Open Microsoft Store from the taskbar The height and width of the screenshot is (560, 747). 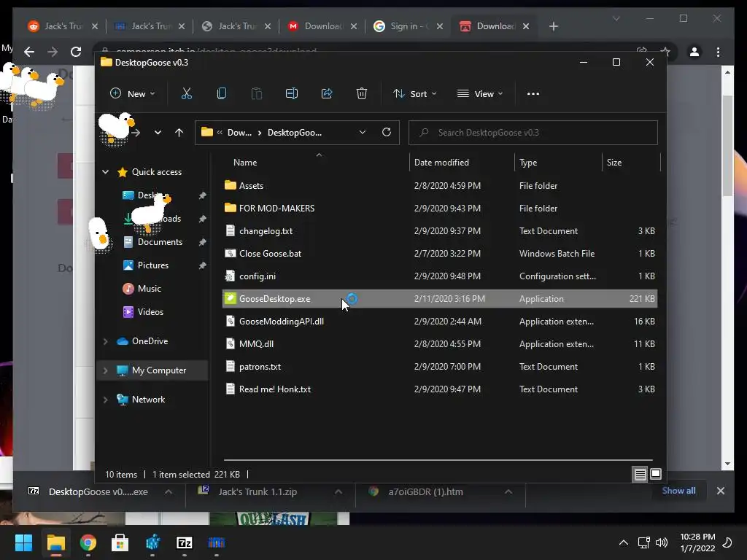(120, 542)
